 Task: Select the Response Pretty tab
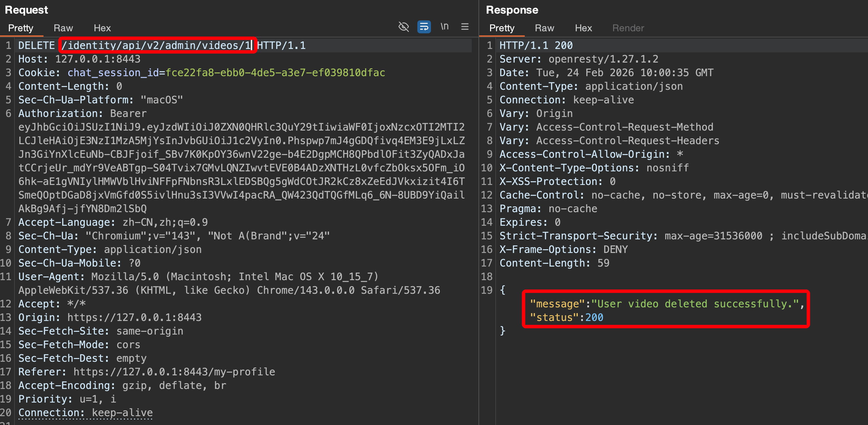(502, 28)
